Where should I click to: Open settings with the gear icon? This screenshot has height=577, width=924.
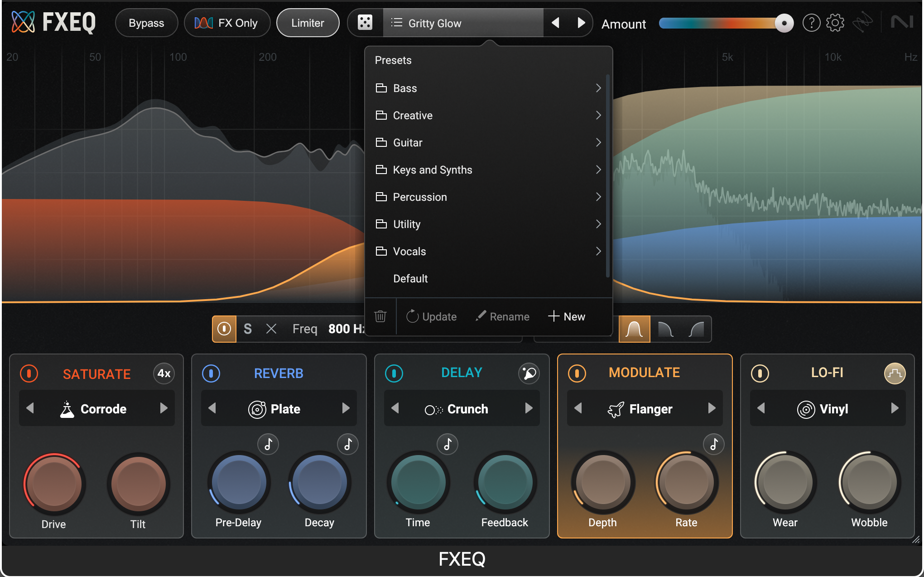pos(835,23)
